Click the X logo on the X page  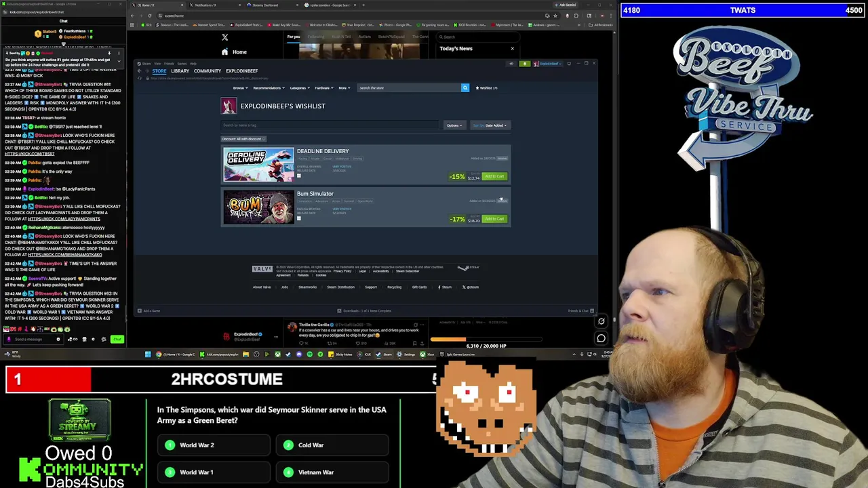click(x=224, y=37)
